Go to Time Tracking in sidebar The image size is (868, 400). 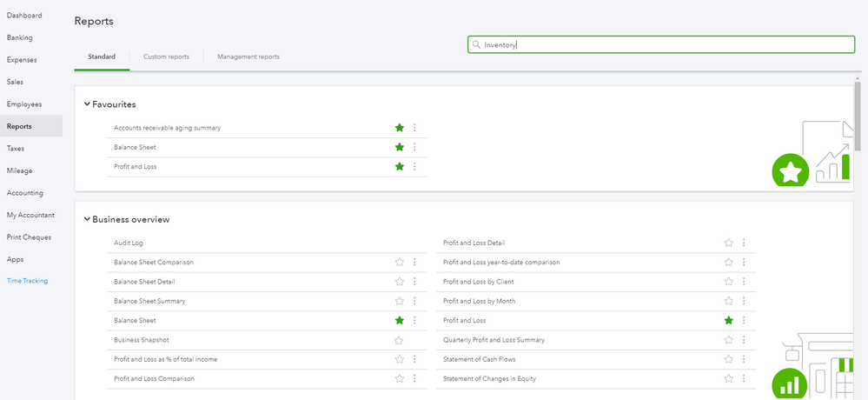point(27,281)
